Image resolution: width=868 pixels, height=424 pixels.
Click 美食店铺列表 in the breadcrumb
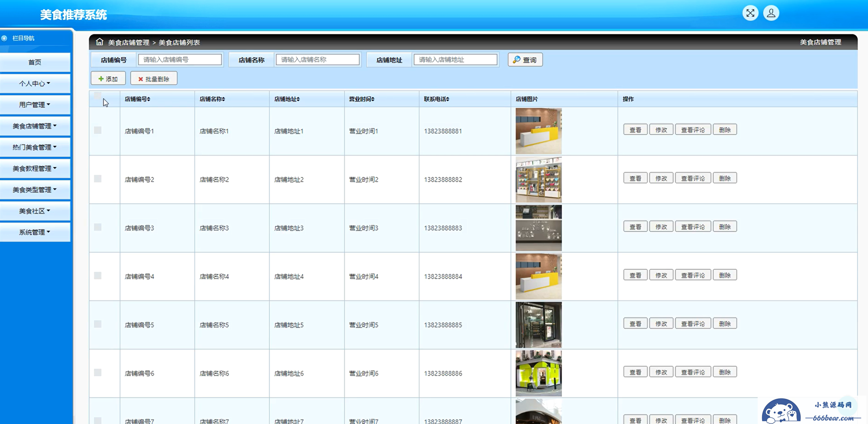pos(179,43)
